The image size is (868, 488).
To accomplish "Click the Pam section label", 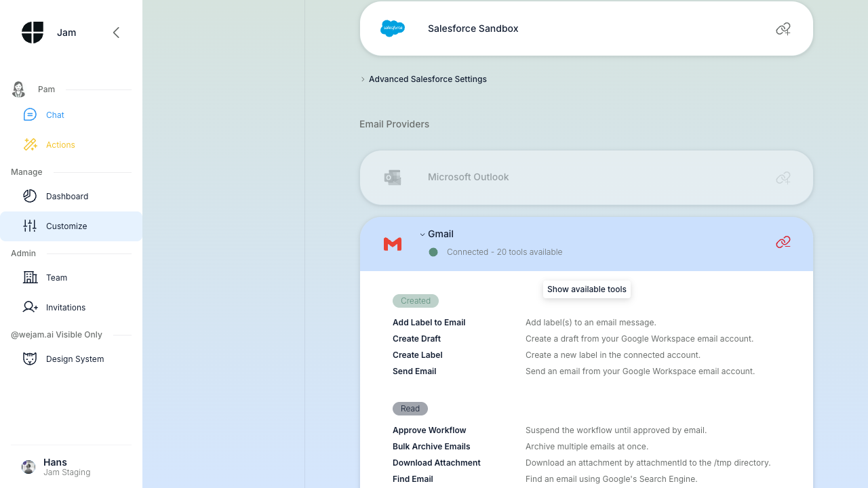I will (x=46, y=89).
